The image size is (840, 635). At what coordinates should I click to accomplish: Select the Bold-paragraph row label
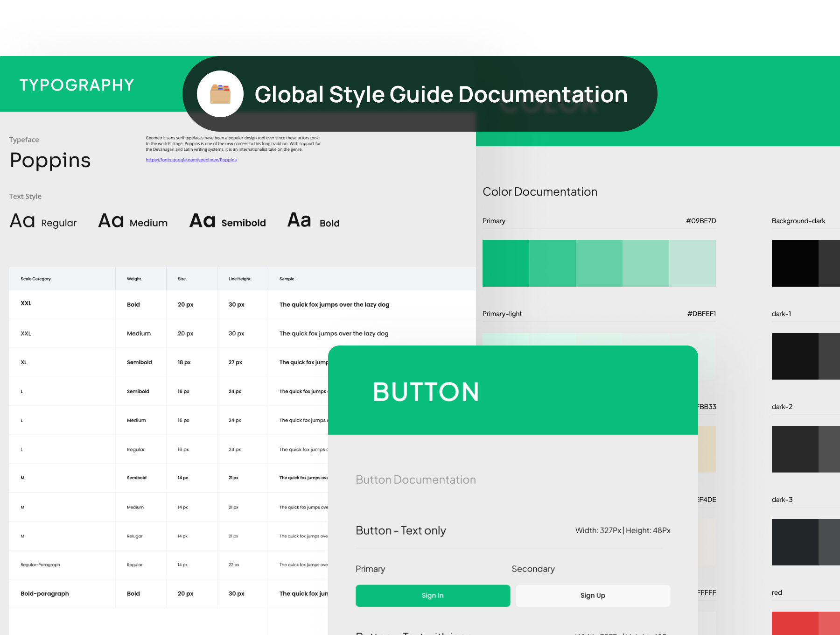click(x=45, y=593)
